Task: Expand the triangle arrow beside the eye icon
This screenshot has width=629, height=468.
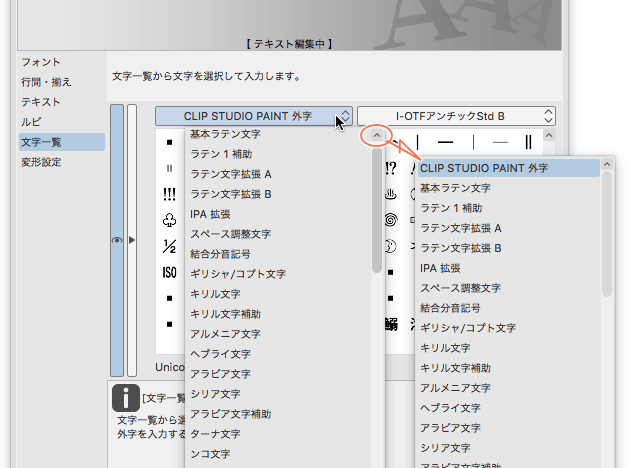Action: [x=131, y=241]
